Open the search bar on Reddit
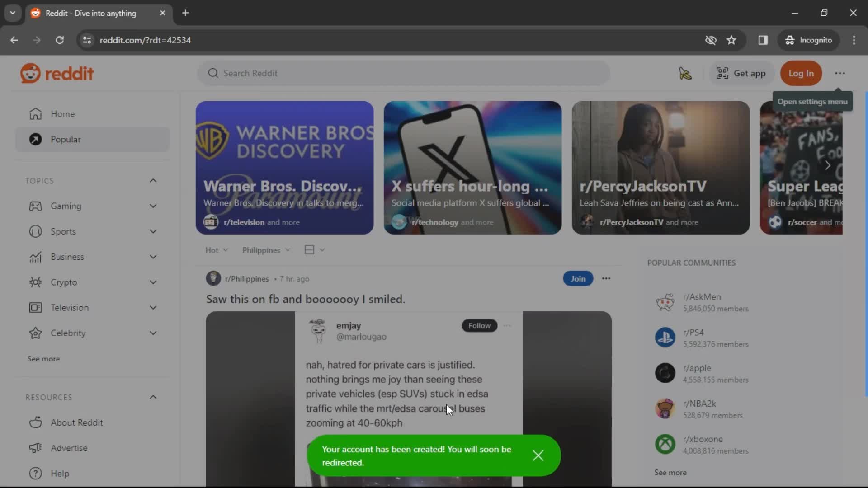This screenshot has width=868, height=488. [406, 73]
